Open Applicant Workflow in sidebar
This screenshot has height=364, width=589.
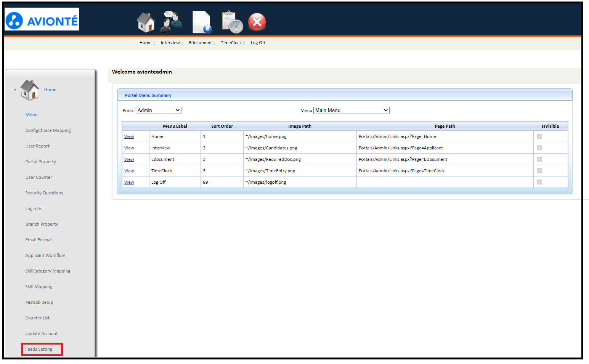point(45,255)
